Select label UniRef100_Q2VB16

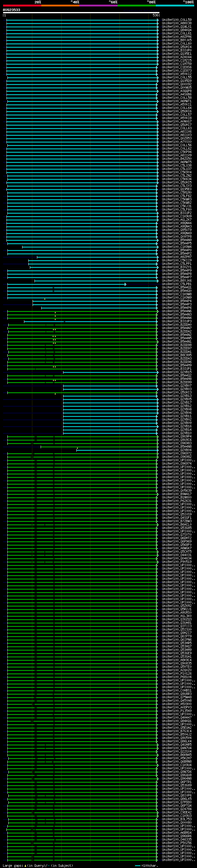[x=176, y=426]
